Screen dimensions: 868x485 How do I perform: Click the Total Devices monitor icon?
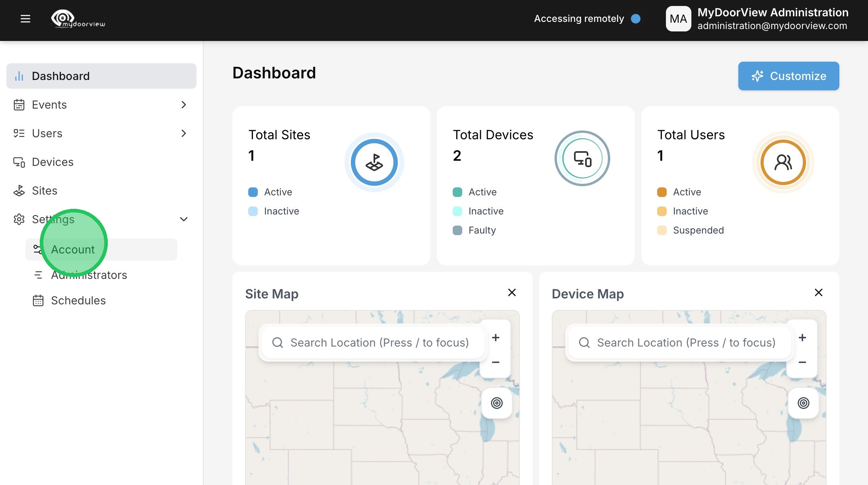coord(582,159)
